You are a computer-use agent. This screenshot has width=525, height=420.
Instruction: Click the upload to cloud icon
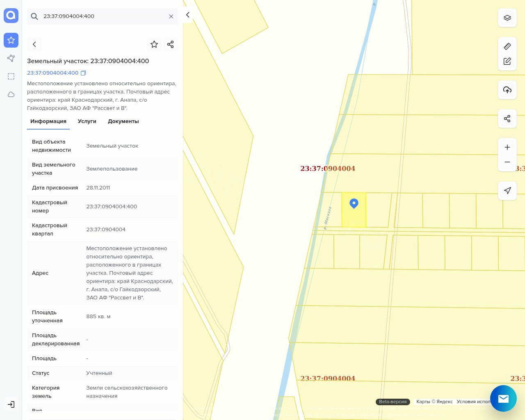[507, 90]
